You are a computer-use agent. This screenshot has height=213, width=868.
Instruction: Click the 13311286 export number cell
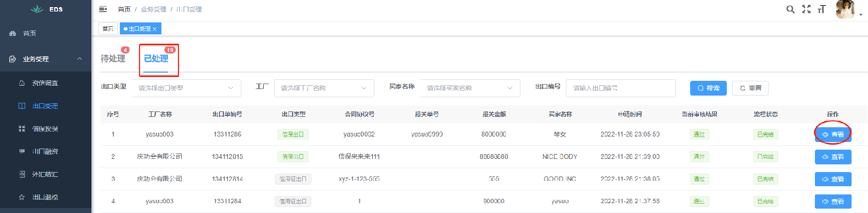click(227, 134)
